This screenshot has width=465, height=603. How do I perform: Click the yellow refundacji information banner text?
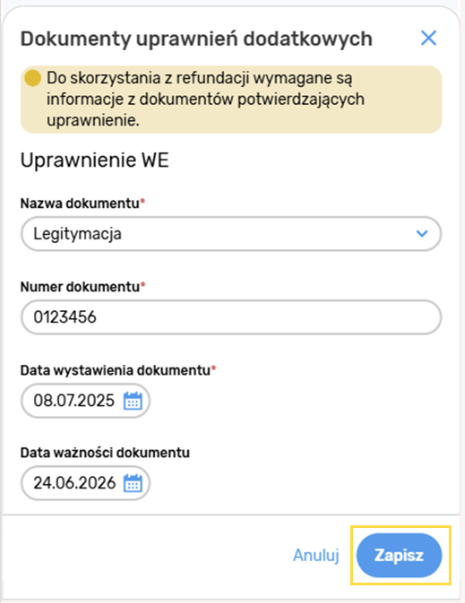(206, 99)
